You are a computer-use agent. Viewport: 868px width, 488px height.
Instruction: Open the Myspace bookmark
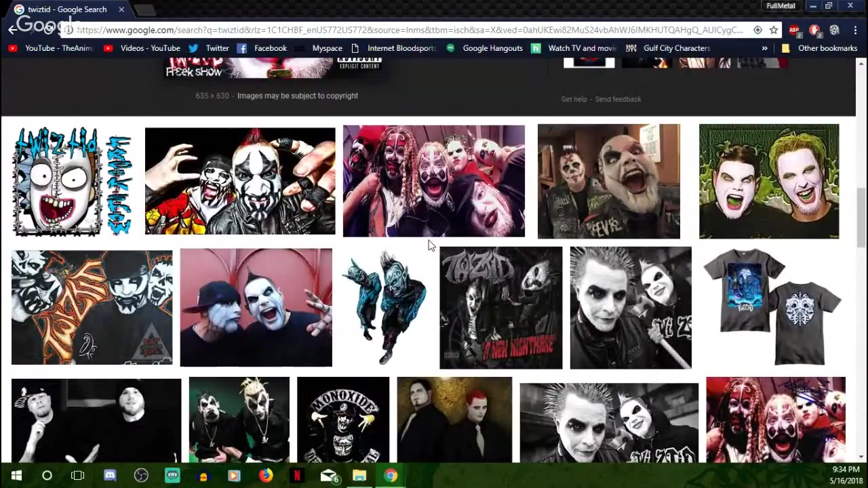click(x=319, y=48)
